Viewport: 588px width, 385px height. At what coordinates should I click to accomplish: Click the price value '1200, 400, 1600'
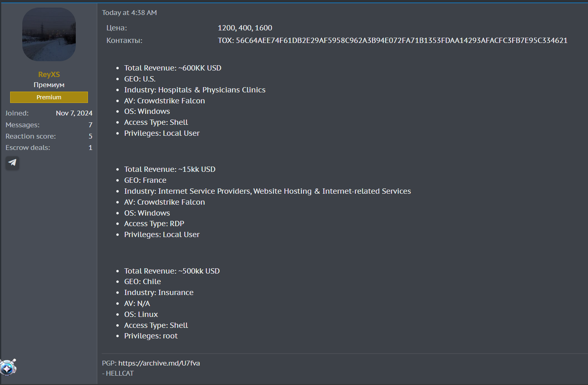[x=245, y=28]
